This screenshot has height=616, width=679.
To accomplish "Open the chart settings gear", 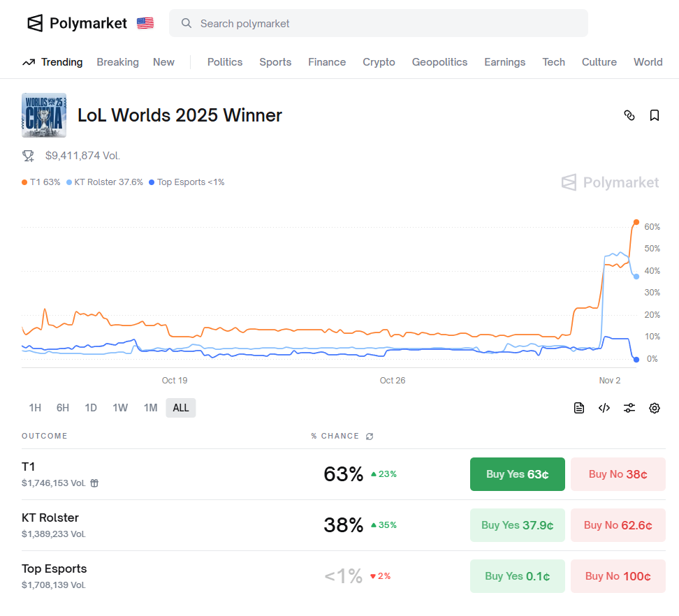I will pyautogui.click(x=655, y=408).
